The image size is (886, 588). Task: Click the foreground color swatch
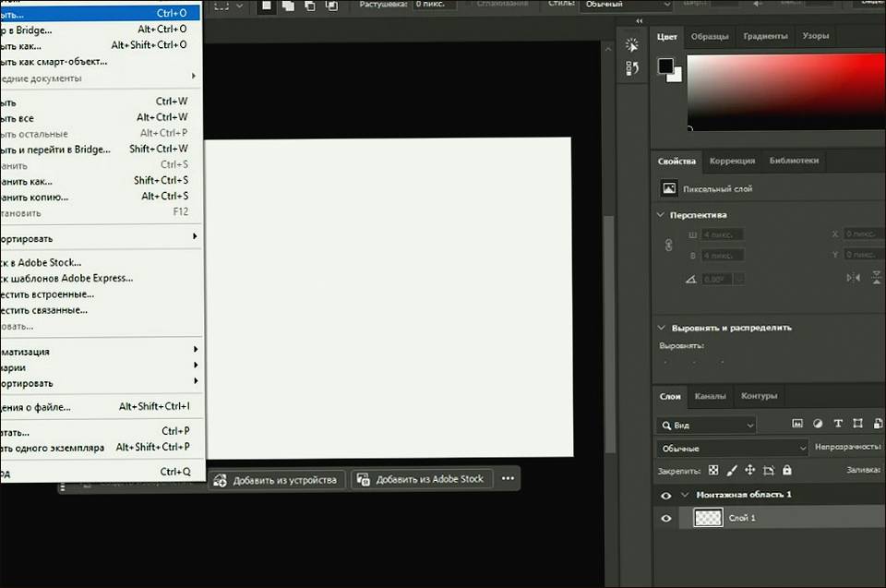pyautogui.click(x=665, y=66)
